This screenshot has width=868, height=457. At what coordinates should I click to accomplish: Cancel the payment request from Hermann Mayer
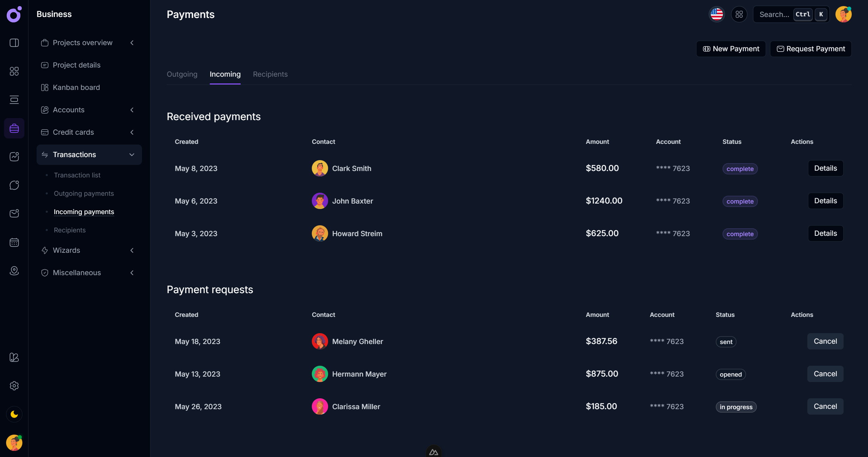(825, 374)
